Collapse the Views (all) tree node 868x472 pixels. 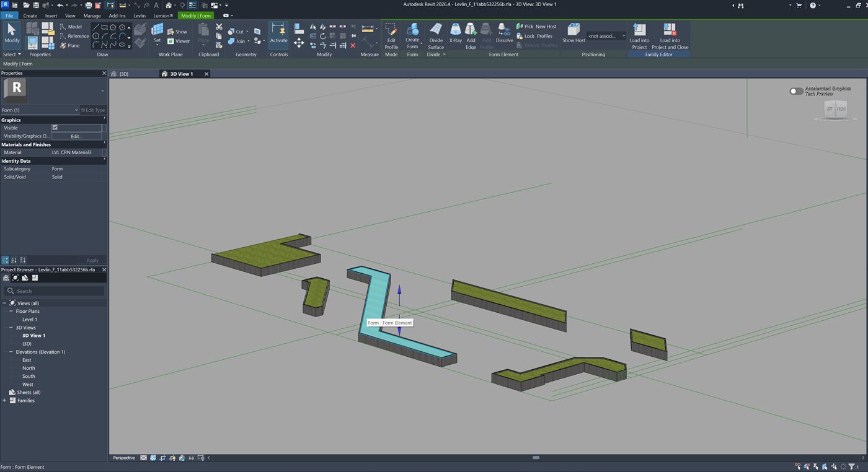[x=4, y=303]
